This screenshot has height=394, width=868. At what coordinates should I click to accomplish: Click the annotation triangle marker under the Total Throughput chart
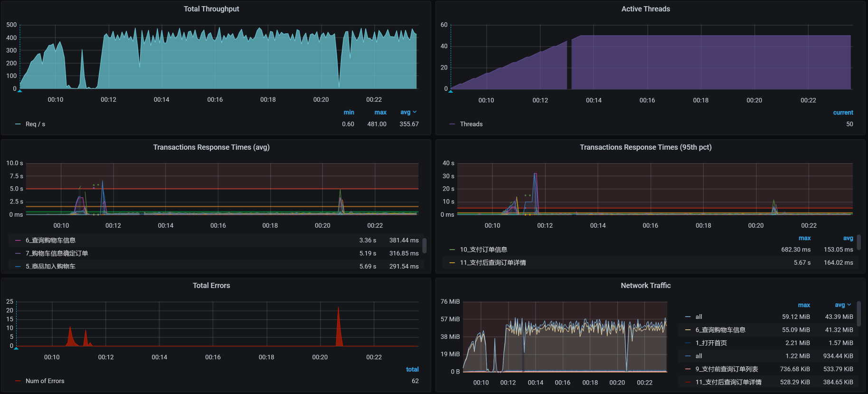tap(20, 90)
